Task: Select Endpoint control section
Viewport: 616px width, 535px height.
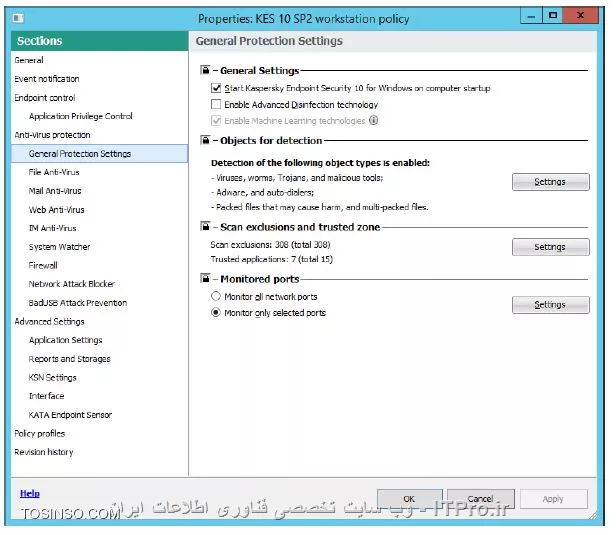Action: (x=45, y=97)
